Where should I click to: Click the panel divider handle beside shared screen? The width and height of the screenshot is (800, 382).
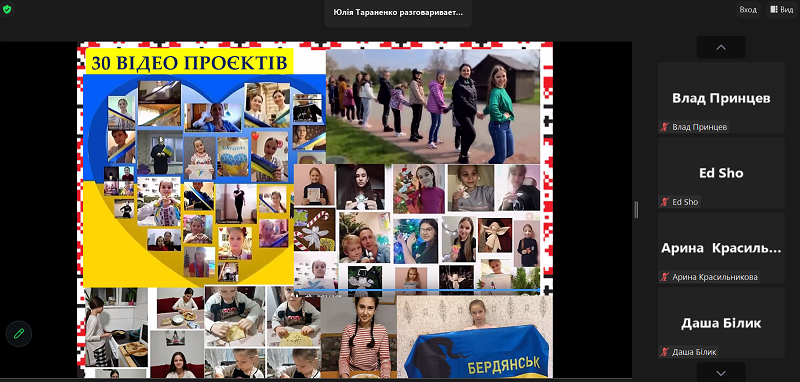636,210
